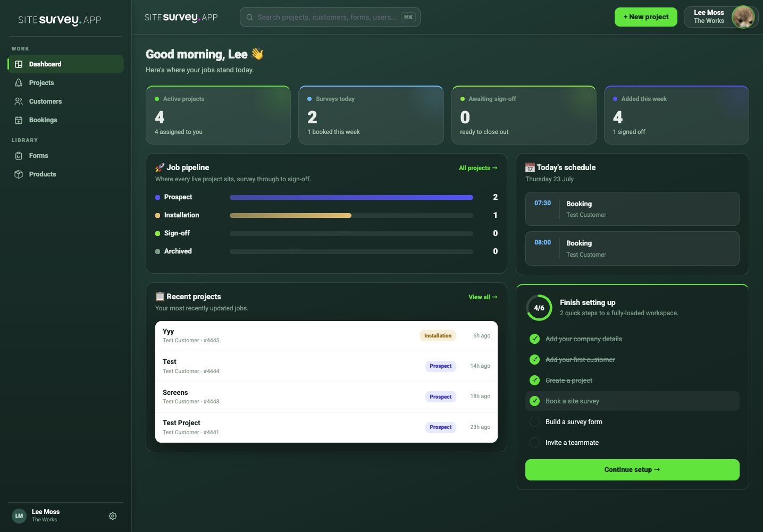Viewport: 763px width, 532px height.
Task: Go to Projects in the sidebar
Action: (x=66, y=83)
